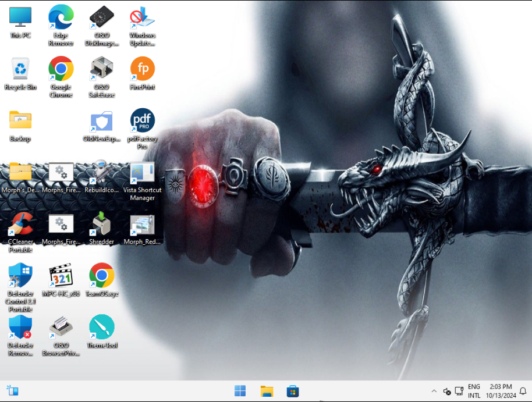The height and width of the screenshot is (402, 532).
Task: Select the pdfFactory Pro icon
Action: [x=143, y=129]
